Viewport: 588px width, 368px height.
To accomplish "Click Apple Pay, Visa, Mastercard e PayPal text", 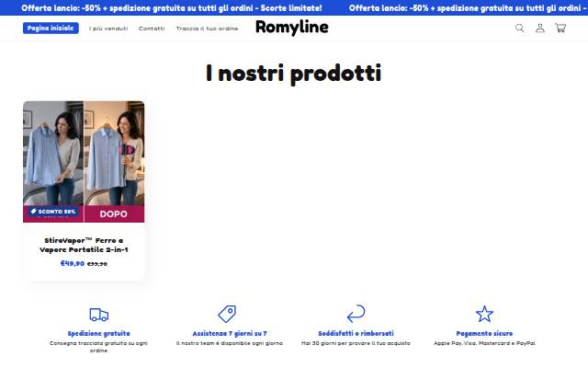I will 484,343.
